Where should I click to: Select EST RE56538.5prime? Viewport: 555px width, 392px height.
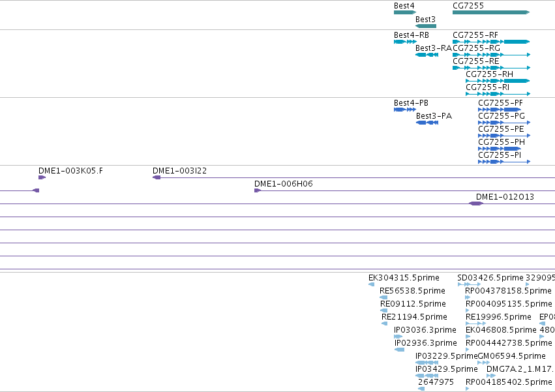tap(383, 297)
